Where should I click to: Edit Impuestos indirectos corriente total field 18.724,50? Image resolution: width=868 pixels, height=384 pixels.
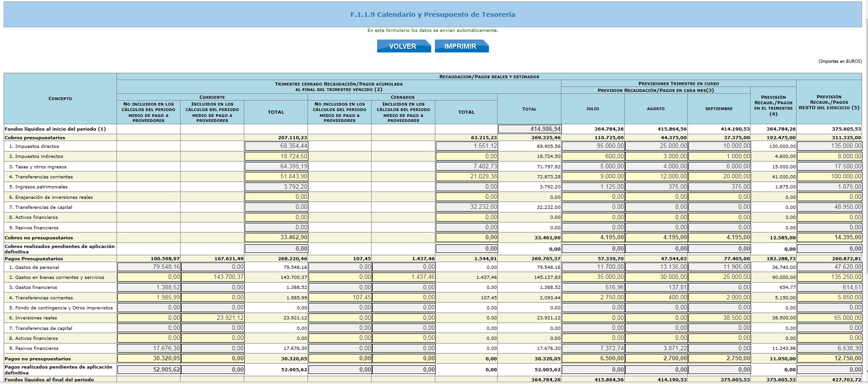pyautogui.click(x=277, y=156)
